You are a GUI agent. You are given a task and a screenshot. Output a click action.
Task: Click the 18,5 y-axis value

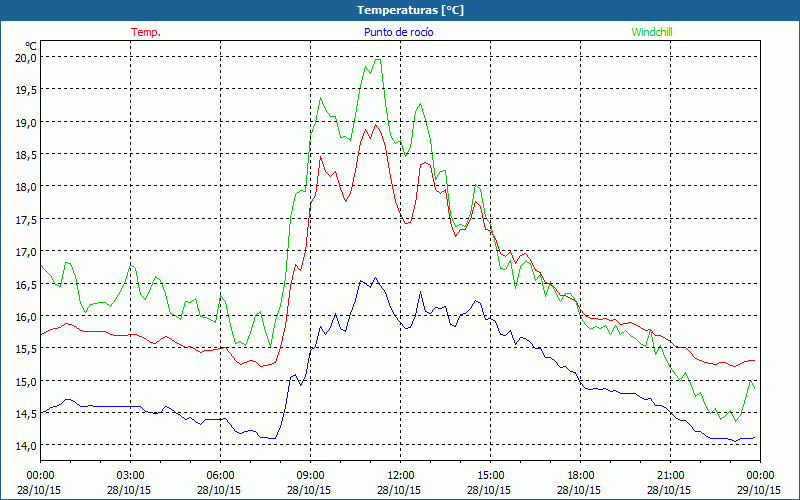[26, 155]
